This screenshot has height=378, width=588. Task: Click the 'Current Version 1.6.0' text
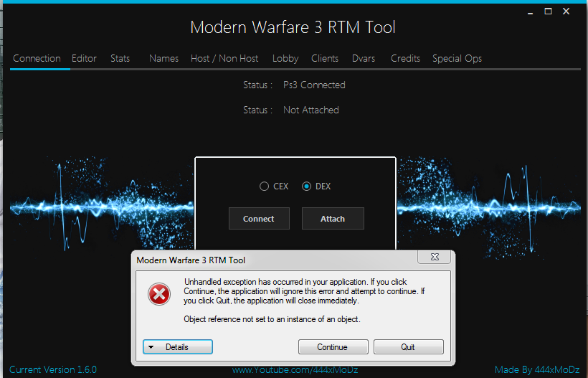[53, 369]
